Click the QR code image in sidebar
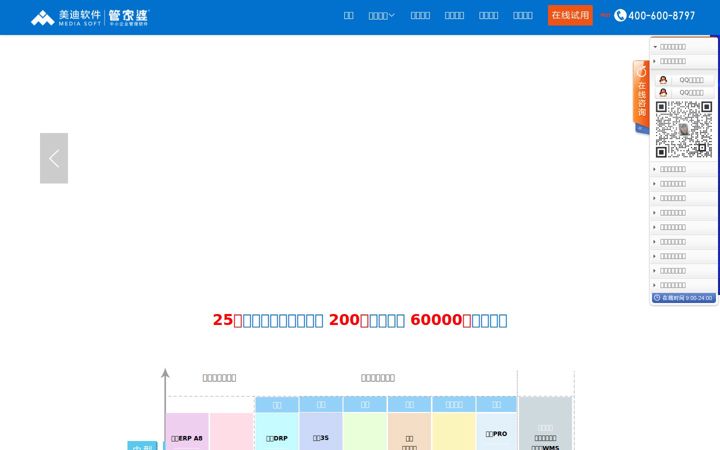Screen dimensions: 720x450 coord(684,129)
